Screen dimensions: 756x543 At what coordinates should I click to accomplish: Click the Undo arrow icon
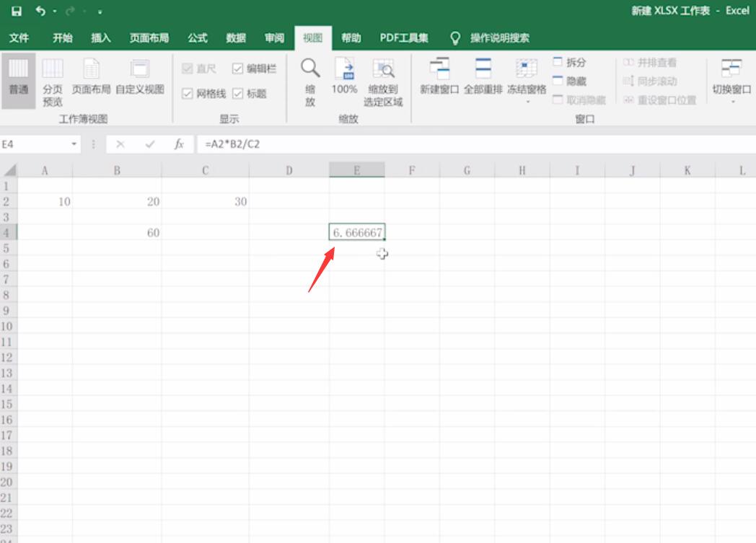[x=40, y=11]
